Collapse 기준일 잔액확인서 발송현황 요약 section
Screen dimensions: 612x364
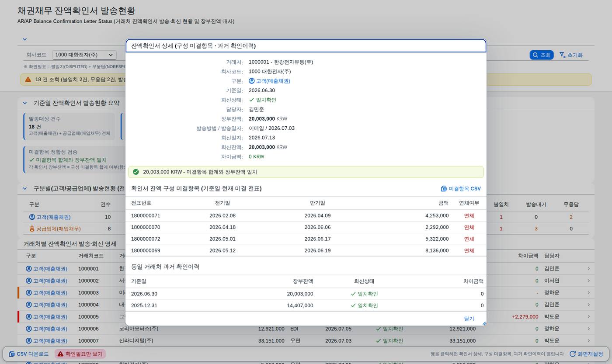(x=24, y=103)
